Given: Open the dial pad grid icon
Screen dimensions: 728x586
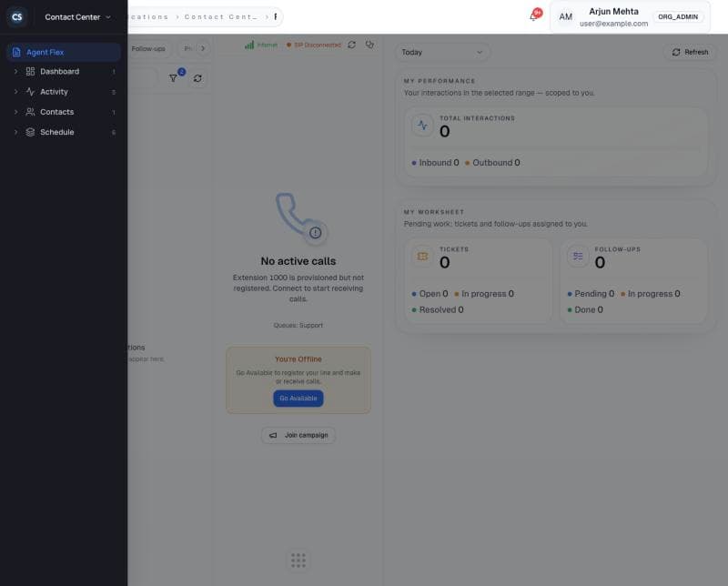Looking at the screenshot, I should (298, 561).
